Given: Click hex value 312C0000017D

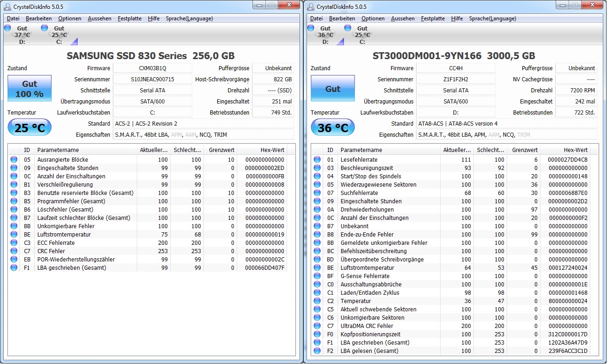Looking at the screenshot, I should 568,334.
